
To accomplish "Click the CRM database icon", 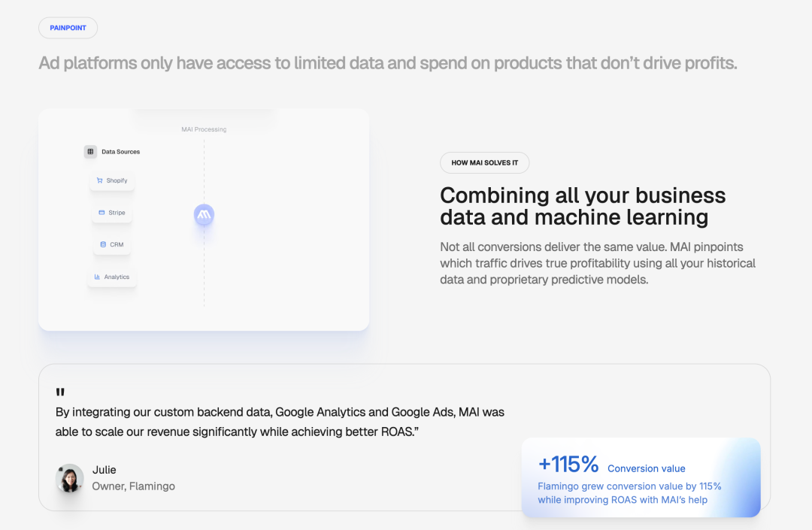I will 103,244.
